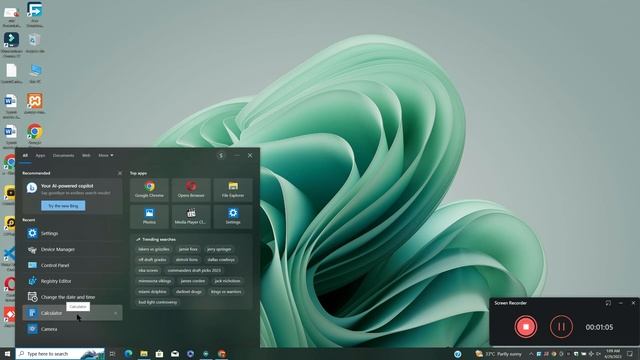Select the Google Chrome desktop shortcut

click(x=35, y=134)
